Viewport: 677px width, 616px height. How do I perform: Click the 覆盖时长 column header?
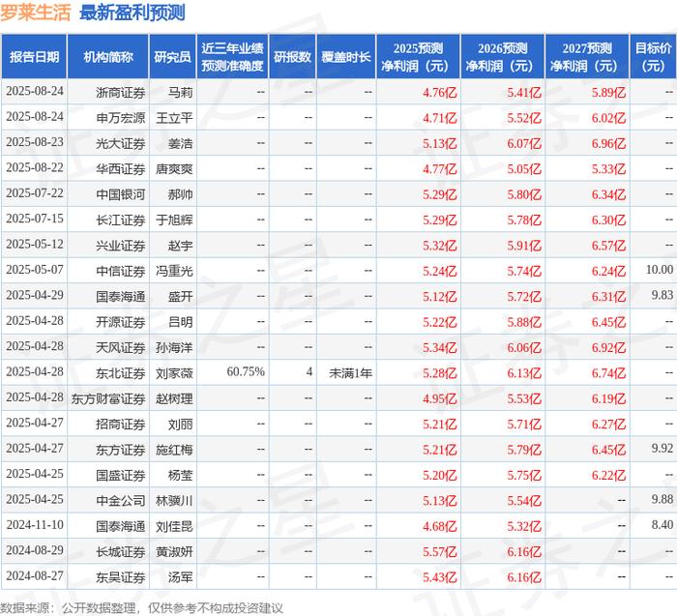(x=346, y=57)
